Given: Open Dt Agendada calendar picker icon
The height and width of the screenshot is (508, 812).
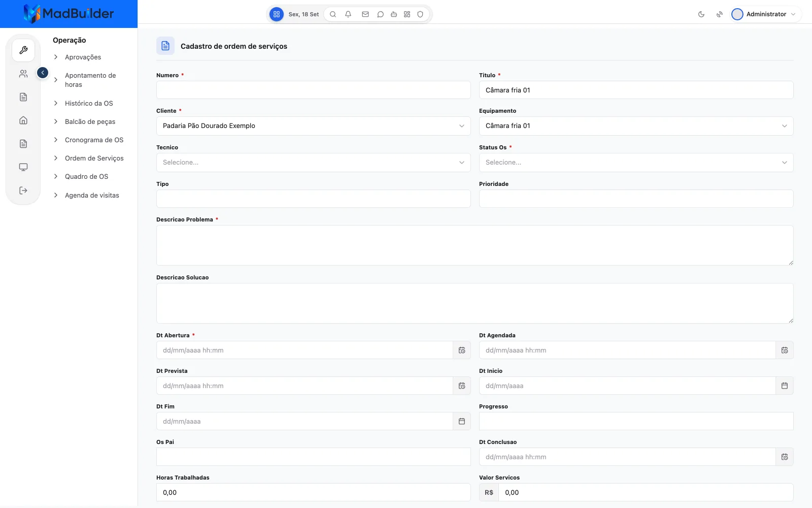Looking at the screenshot, I should point(785,350).
